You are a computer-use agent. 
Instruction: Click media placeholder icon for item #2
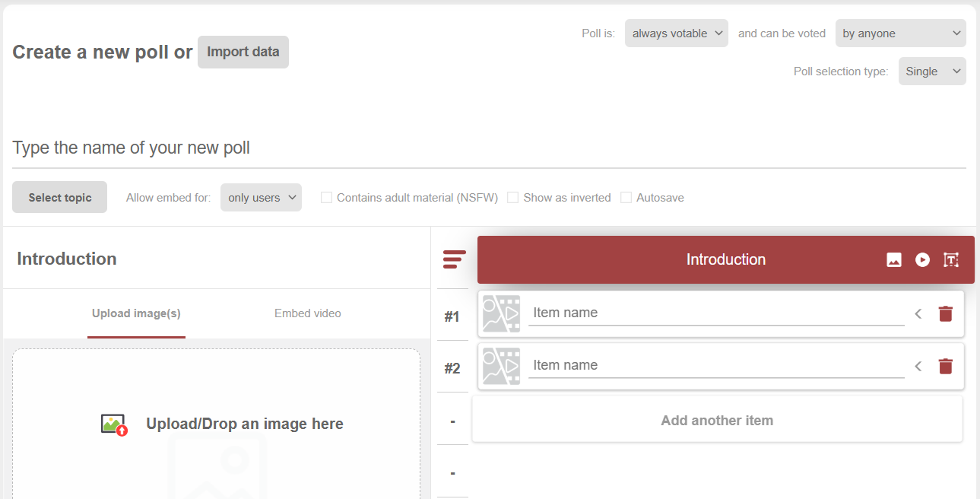point(502,366)
